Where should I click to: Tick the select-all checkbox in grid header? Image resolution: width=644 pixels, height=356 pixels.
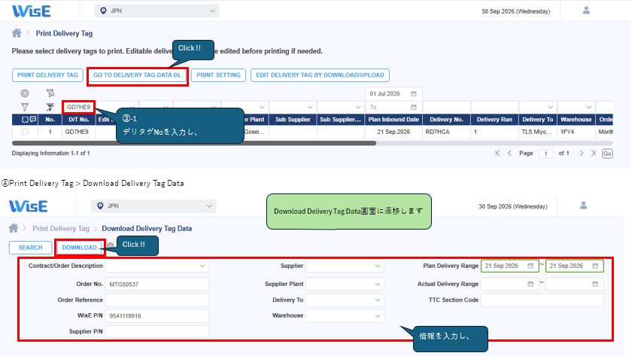[x=25, y=120]
